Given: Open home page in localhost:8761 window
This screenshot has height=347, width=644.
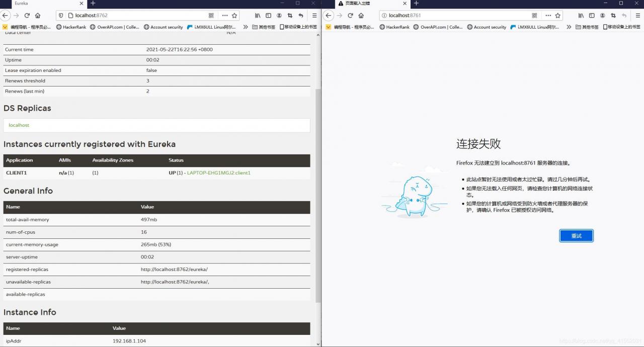Looking at the screenshot, I should [361, 16].
